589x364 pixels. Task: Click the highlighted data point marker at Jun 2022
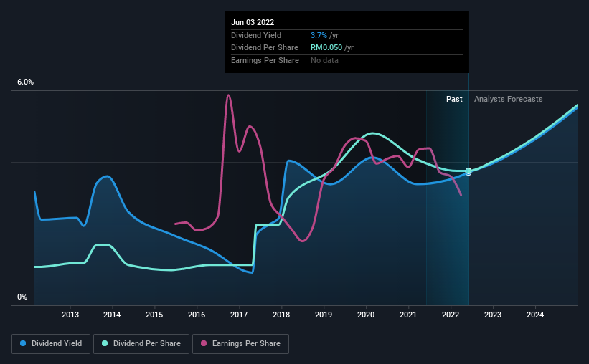click(468, 171)
